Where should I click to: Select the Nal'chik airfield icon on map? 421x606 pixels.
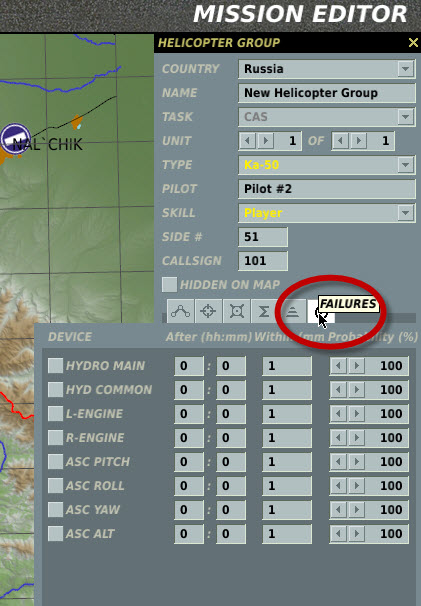tap(15, 139)
